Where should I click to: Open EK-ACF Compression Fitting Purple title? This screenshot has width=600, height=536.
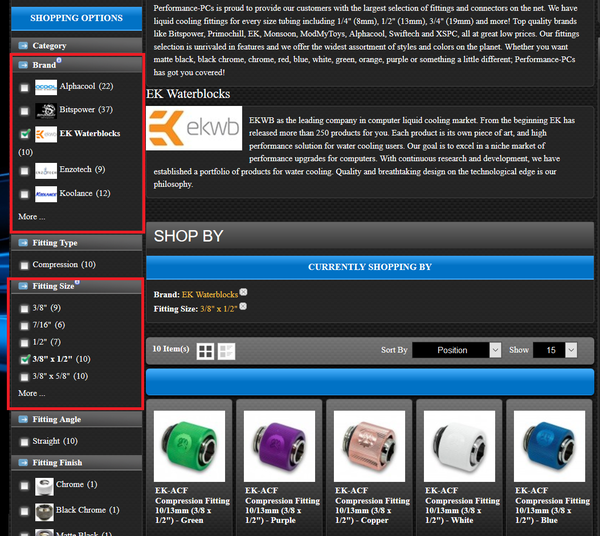[282, 505]
